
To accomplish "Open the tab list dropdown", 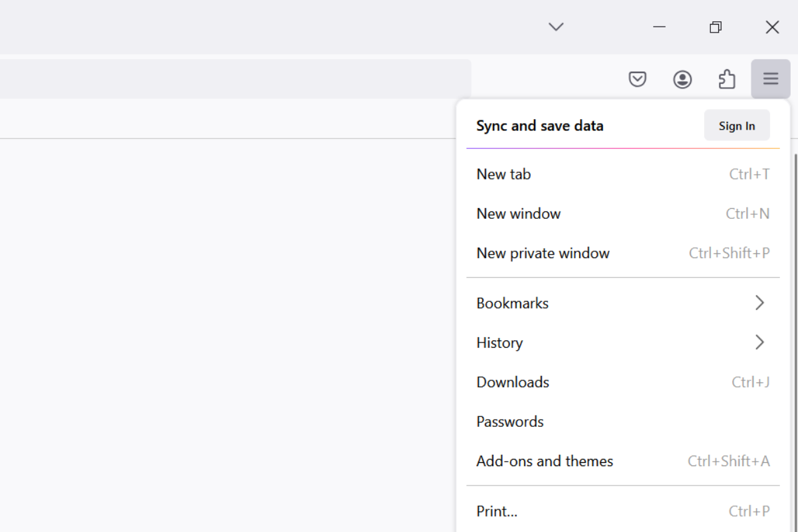I will point(555,27).
